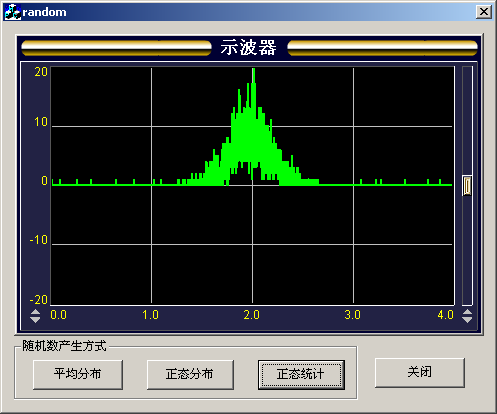Click the down arrow right of the 4.0 label
The width and height of the screenshot is (497, 414).
point(467,320)
